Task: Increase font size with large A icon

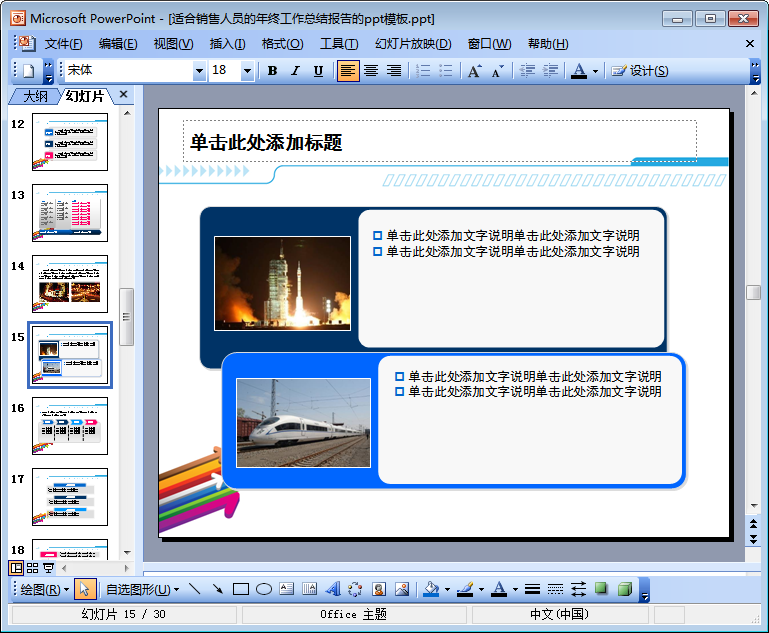Action: [x=474, y=71]
